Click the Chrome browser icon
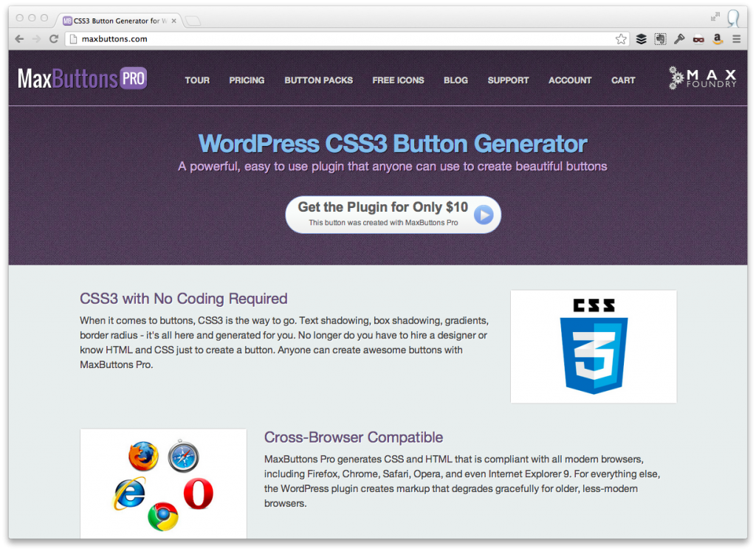756x551 pixels. pos(163,517)
